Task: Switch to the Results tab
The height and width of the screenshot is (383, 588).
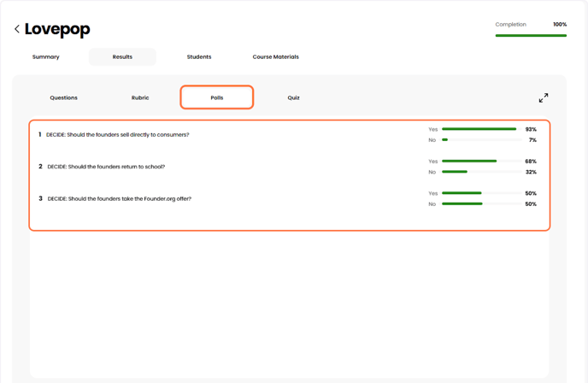Action: click(x=122, y=57)
